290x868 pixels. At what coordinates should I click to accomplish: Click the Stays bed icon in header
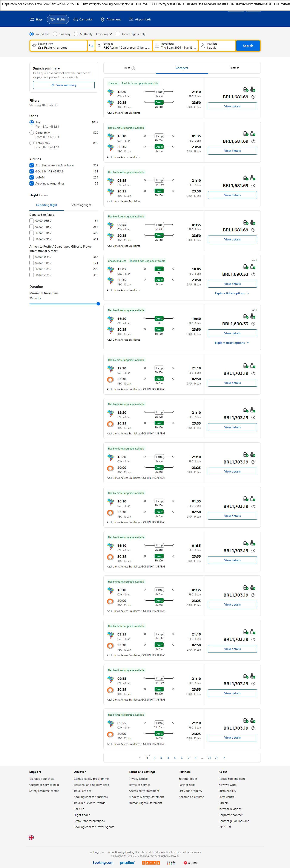pyautogui.click(x=32, y=20)
